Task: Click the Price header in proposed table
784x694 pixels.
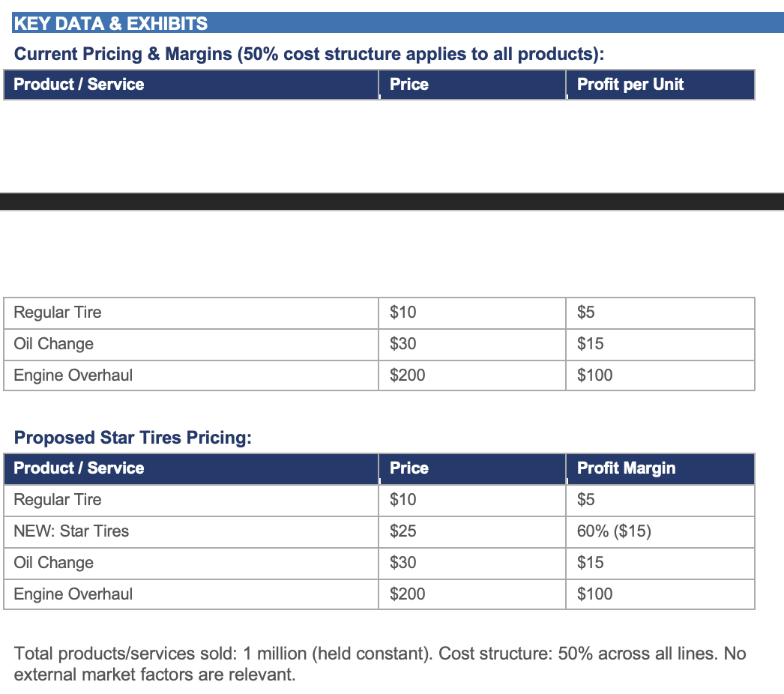Action: tap(409, 468)
